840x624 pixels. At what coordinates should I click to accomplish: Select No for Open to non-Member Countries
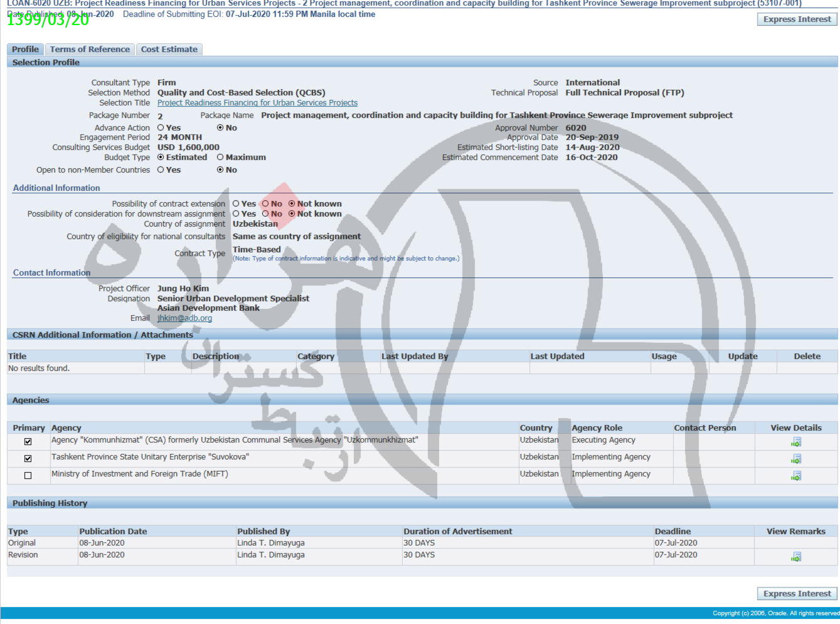[x=220, y=169]
